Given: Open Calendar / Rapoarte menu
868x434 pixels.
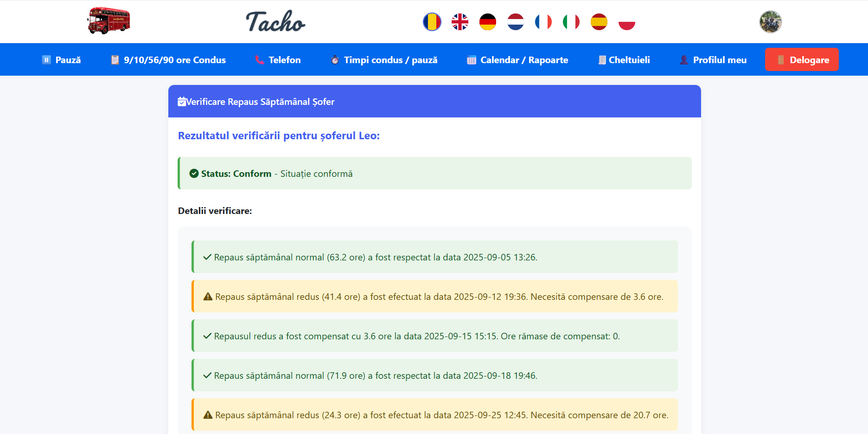Looking at the screenshot, I should pyautogui.click(x=517, y=60).
